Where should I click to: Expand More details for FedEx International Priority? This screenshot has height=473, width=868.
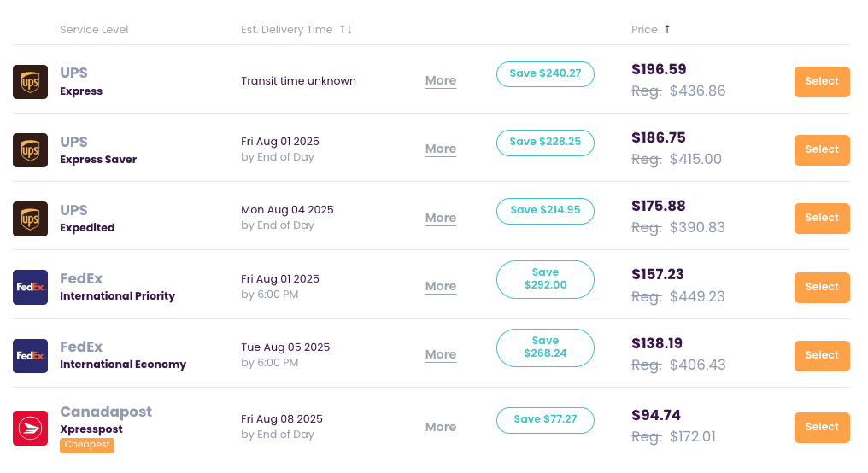click(441, 287)
